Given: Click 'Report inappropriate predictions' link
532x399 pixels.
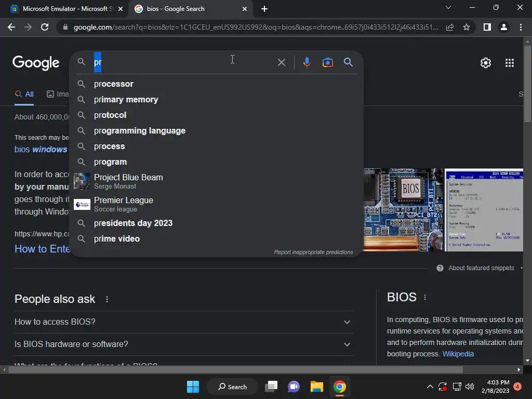Looking at the screenshot, I should click(313, 252).
